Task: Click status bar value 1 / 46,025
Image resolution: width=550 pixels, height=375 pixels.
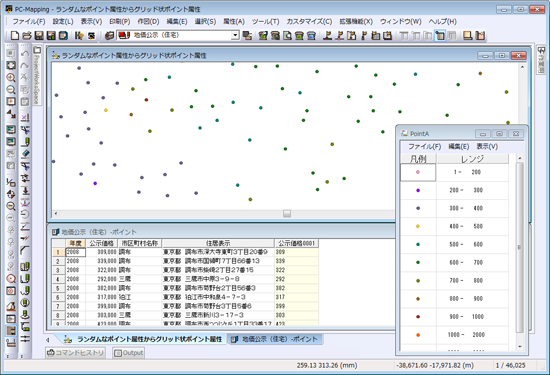Action: (x=510, y=366)
